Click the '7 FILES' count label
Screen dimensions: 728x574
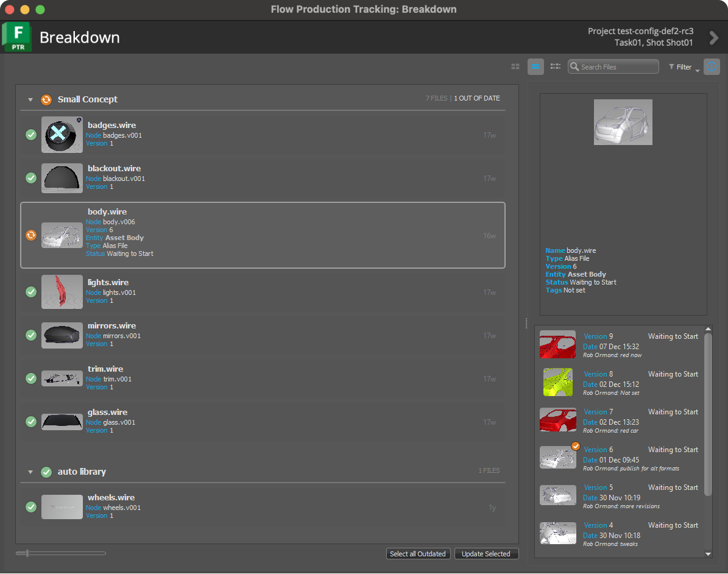coord(436,99)
